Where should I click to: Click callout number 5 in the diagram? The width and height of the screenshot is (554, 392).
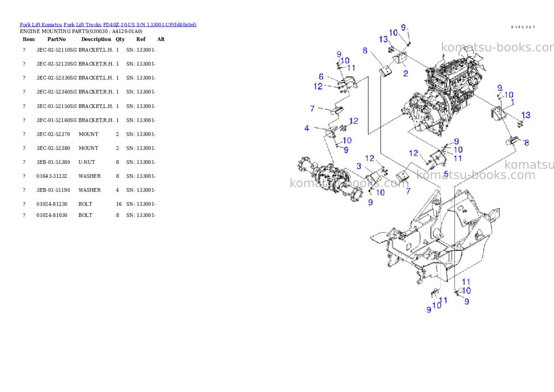click(446, 174)
